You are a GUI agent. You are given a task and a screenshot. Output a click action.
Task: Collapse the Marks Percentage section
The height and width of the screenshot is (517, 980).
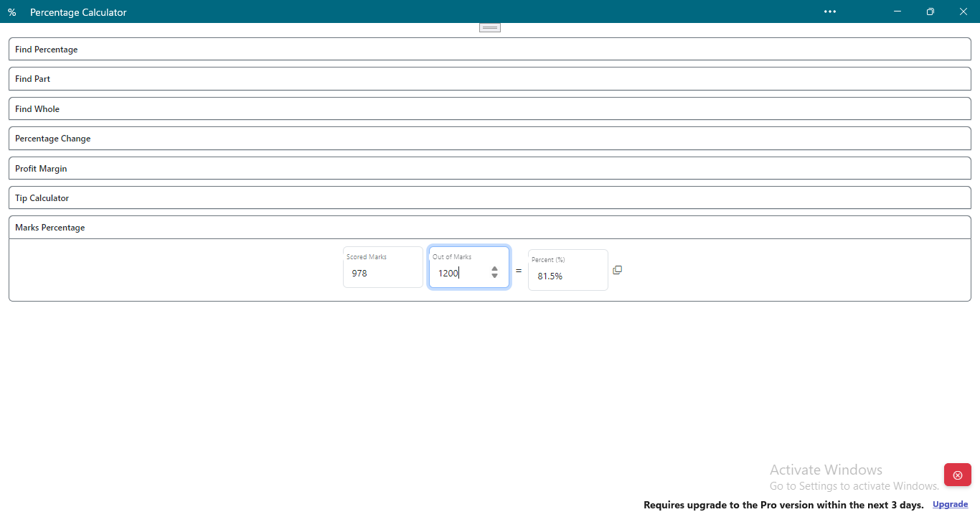490,228
